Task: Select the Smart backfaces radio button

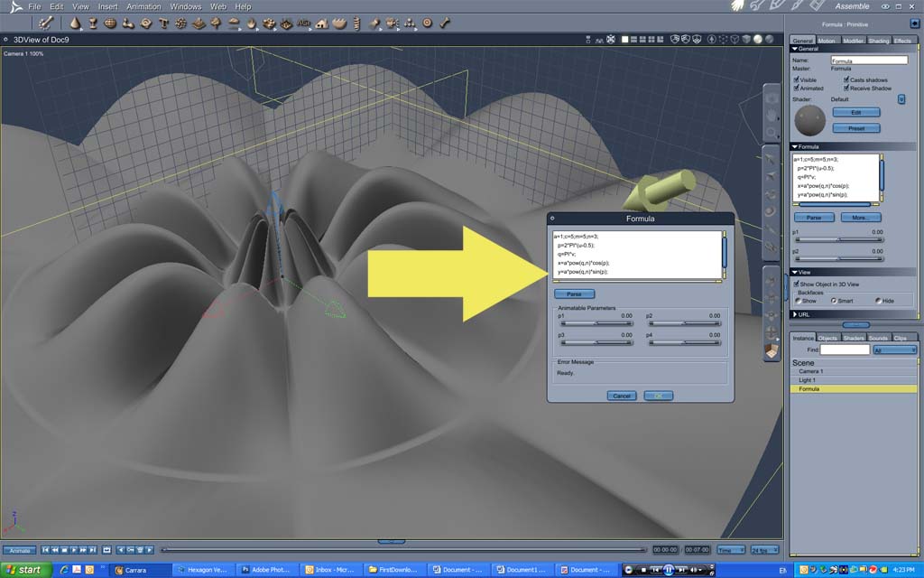Action: 834,301
